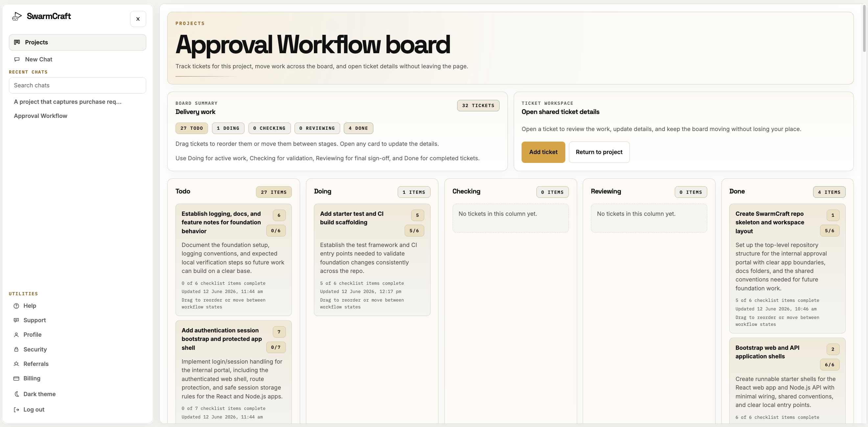Image resolution: width=868 pixels, height=427 pixels.
Task: Click 'No tickets in this column yet' under Checking
Action: point(498,214)
